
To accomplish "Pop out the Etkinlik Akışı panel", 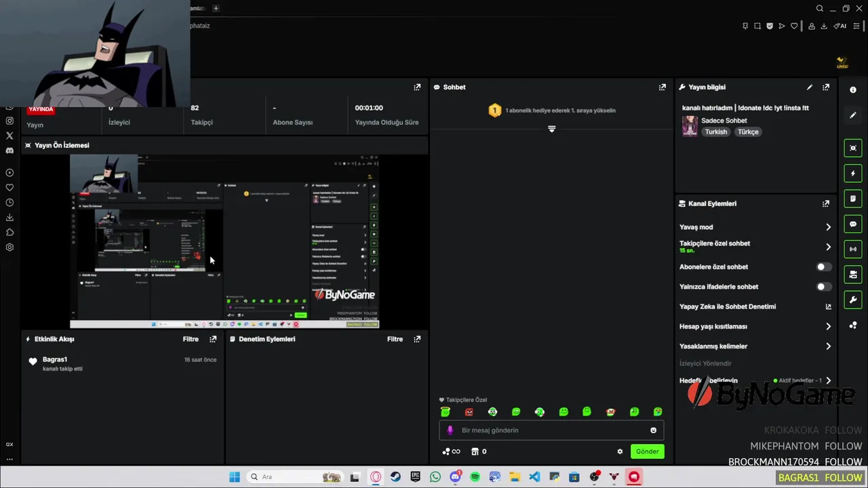I will pyautogui.click(x=213, y=339).
